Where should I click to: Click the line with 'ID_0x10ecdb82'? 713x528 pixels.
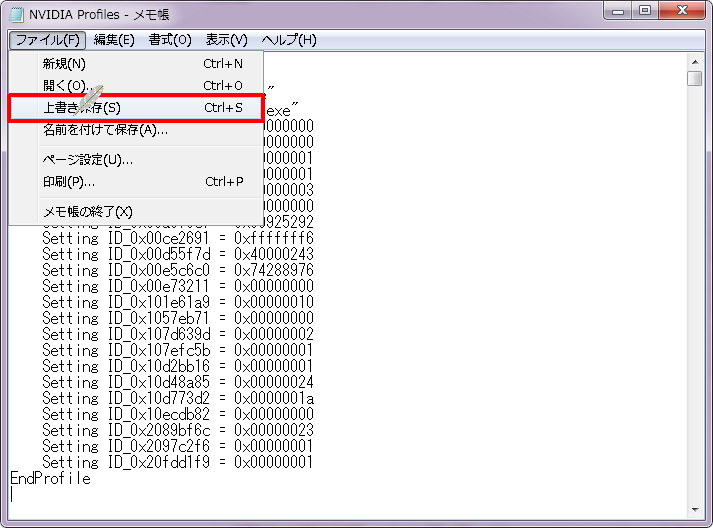(178, 414)
